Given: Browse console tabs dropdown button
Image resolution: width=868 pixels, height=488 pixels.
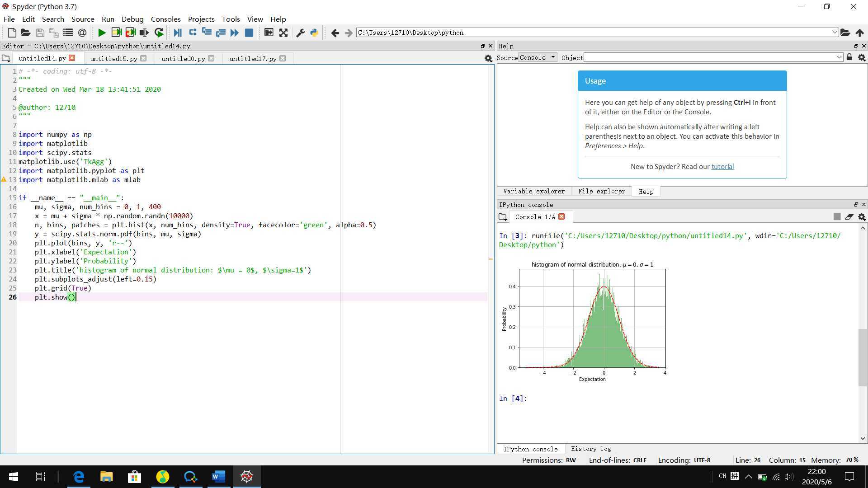Looking at the screenshot, I should point(503,217).
